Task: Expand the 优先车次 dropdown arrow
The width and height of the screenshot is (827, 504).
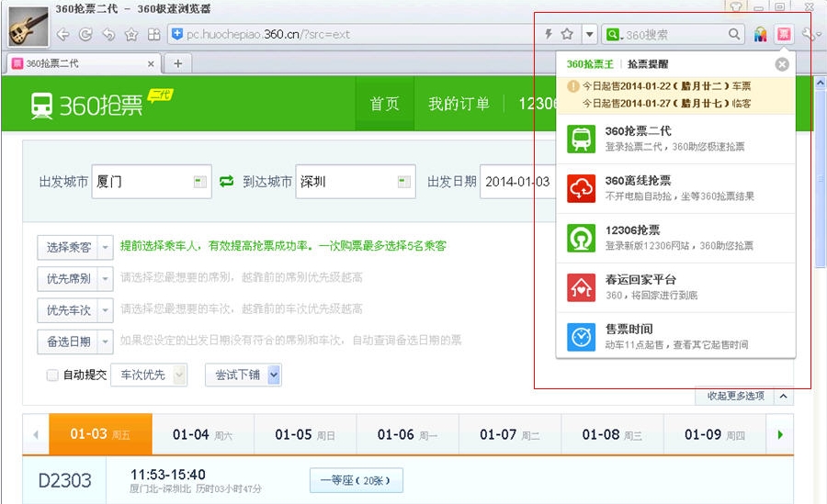Action: [106, 310]
